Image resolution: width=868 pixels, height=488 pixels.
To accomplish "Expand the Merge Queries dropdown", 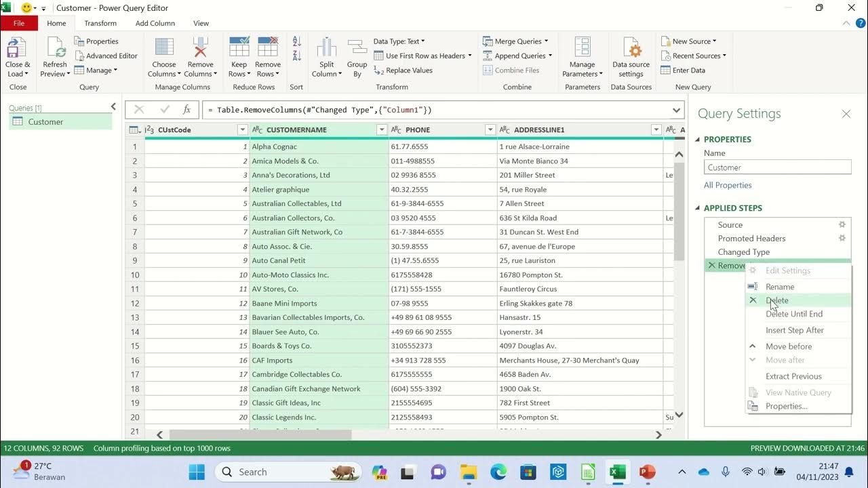I will tap(546, 41).
